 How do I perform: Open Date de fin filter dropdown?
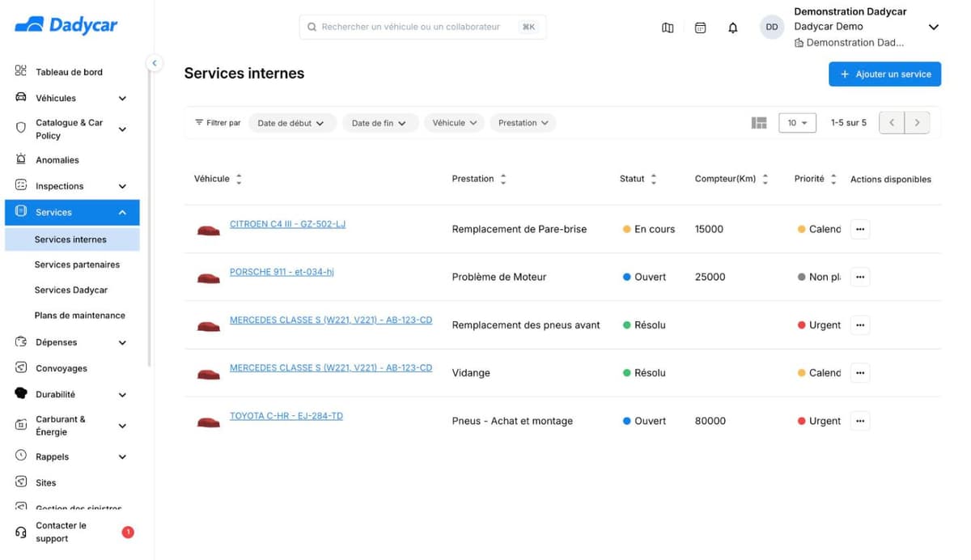(x=380, y=123)
